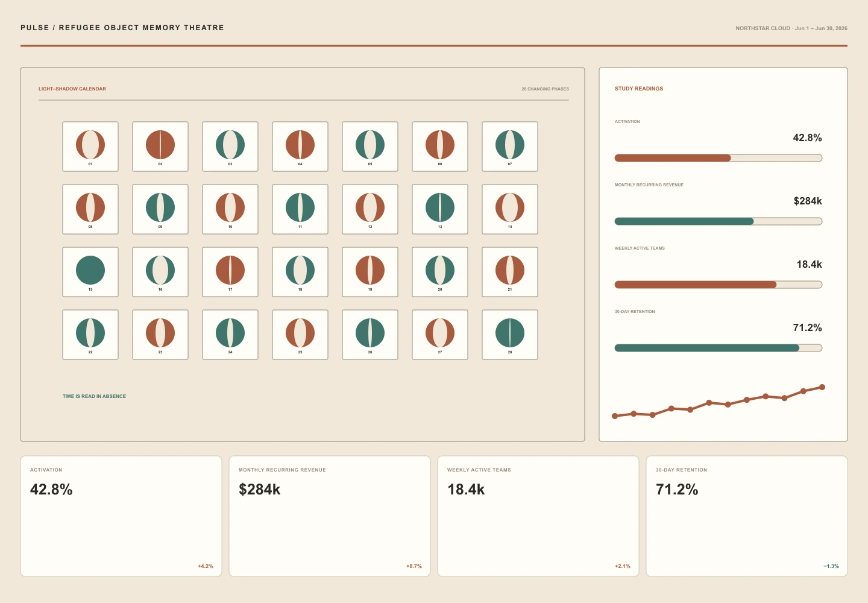Click the Light–Shadow Calendar heading
The image size is (868, 603).
pyautogui.click(x=72, y=89)
